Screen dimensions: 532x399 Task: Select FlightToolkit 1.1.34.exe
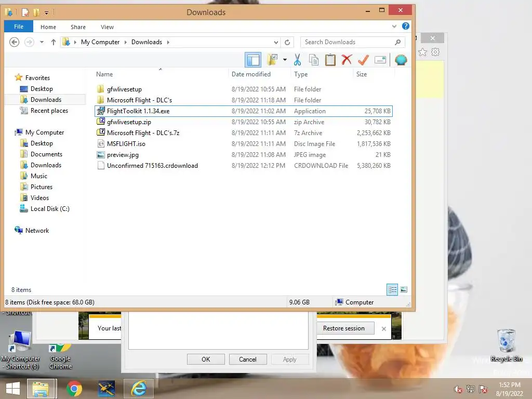(243, 111)
